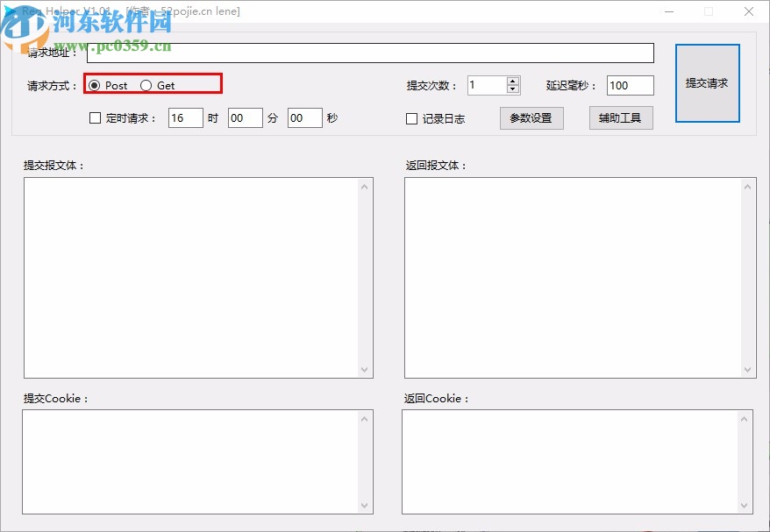Screen dimensions: 770x532
Task: Click the up scroll arrow of 提交报文体 area
Action: [366, 185]
